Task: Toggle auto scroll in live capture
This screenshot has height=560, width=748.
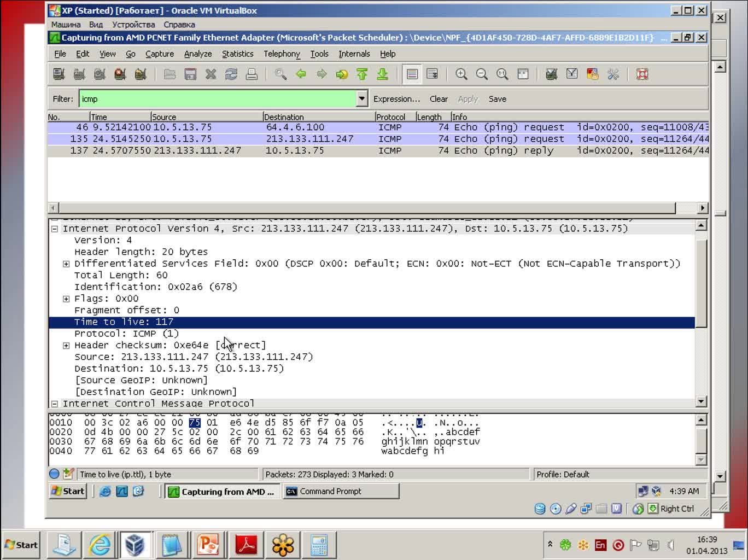Action: tap(433, 74)
